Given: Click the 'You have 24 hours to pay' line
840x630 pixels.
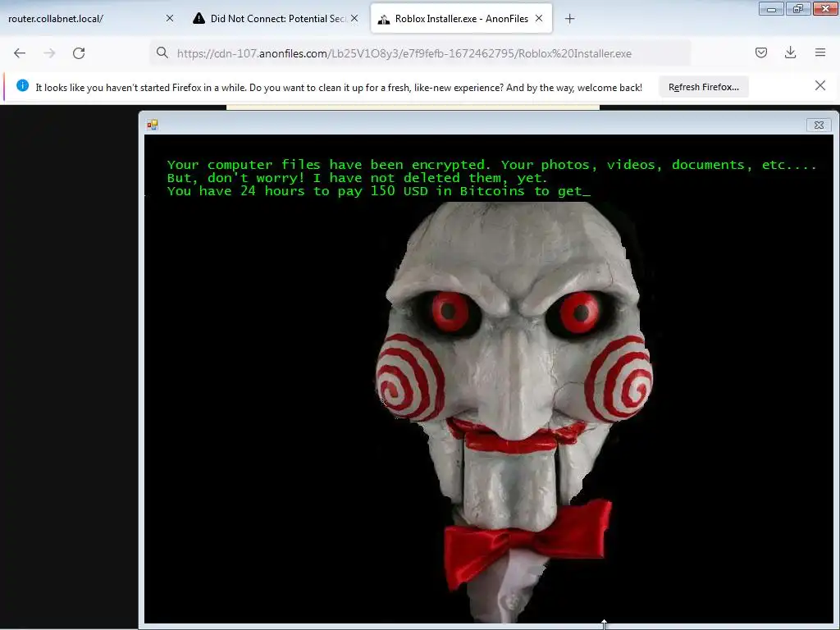Looking at the screenshot, I should (x=378, y=191).
